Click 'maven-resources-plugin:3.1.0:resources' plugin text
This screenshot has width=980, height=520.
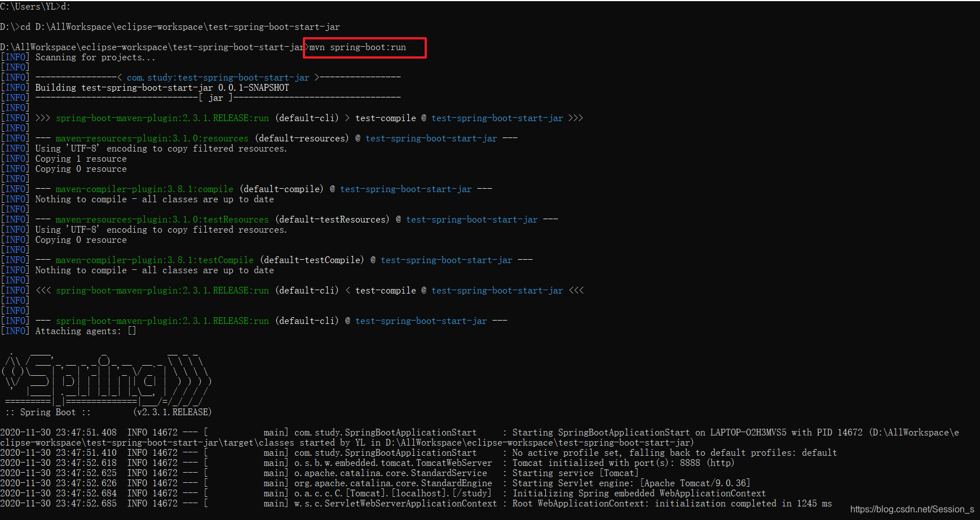click(x=152, y=139)
